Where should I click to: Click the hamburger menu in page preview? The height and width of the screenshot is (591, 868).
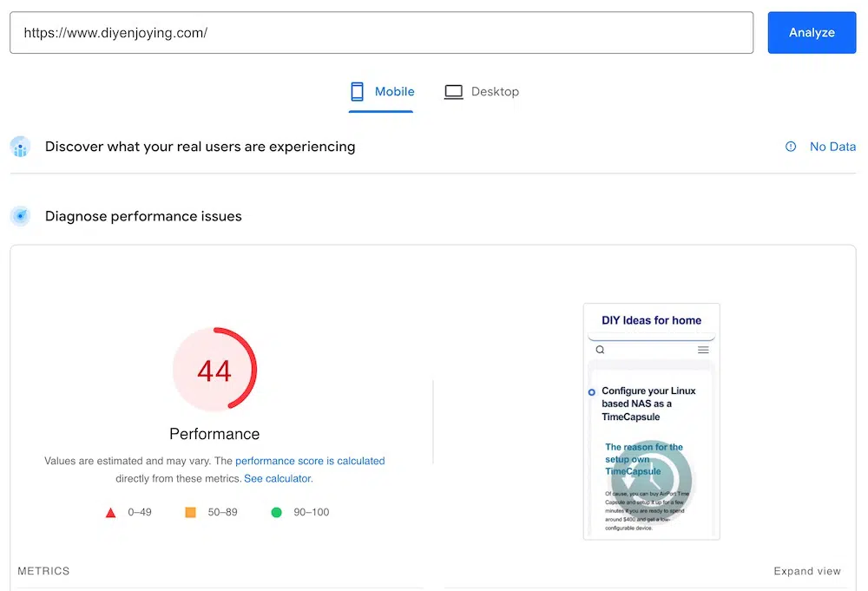tap(703, 350)
